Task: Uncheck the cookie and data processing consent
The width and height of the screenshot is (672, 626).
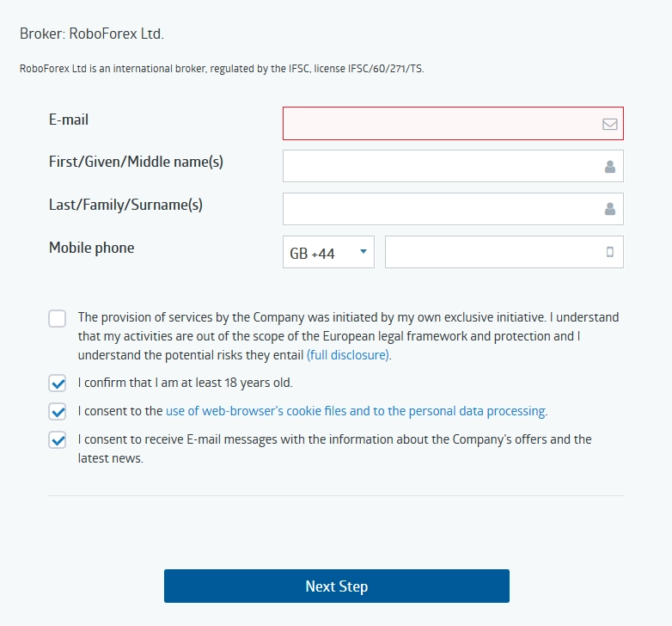Action: (57, 411)
